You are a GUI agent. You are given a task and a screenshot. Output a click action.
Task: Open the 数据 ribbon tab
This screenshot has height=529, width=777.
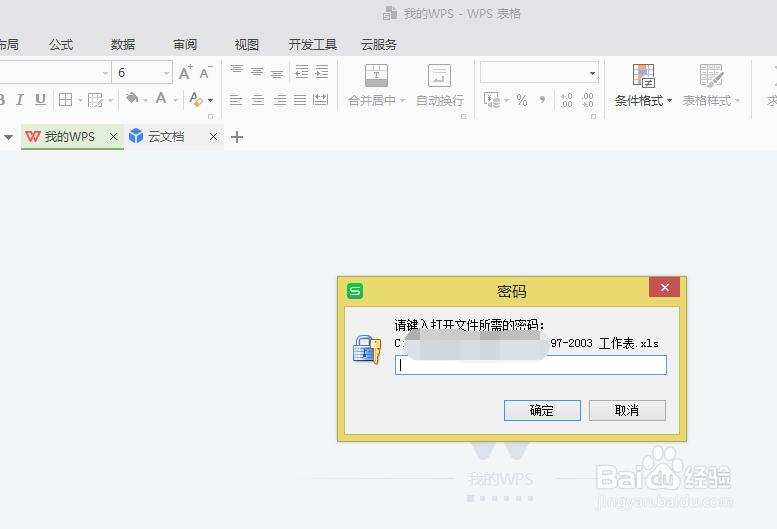pyautogui.click(x=123, y=45)
